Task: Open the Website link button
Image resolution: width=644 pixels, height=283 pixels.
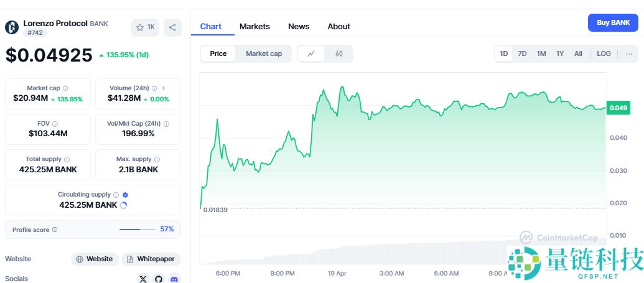Action: click(95, 259)
